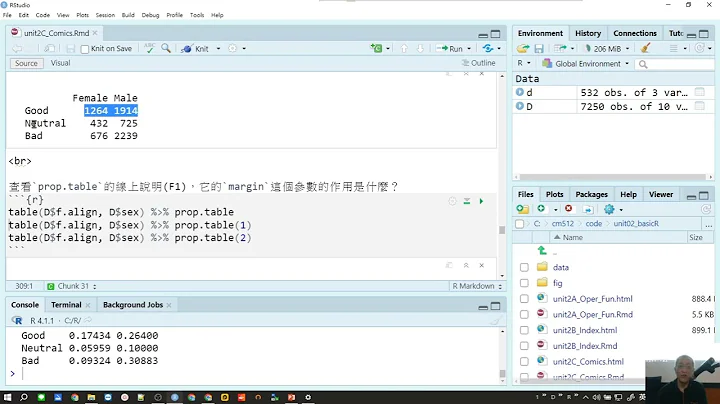Switch to Source editor mode
This screenshot has height=404, width=720.
point(26,63)
